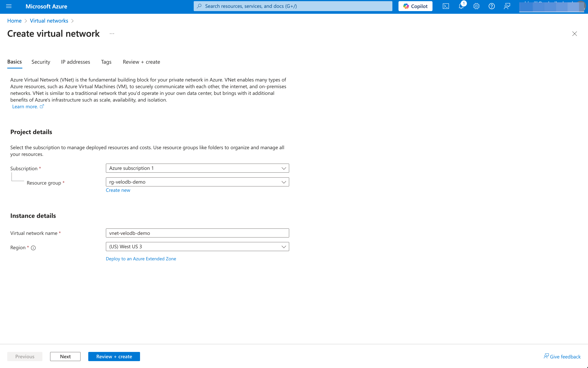
Task: View notifications via the bell icon
Action: tap(461, 6)
